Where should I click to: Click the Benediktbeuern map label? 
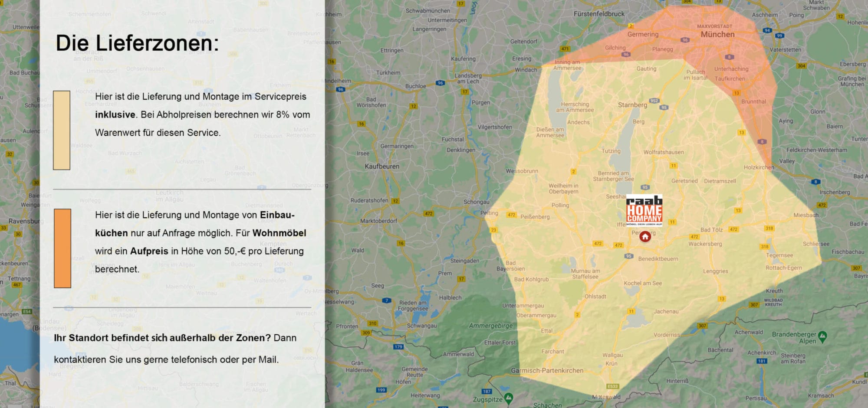click(x=658, y=259)
